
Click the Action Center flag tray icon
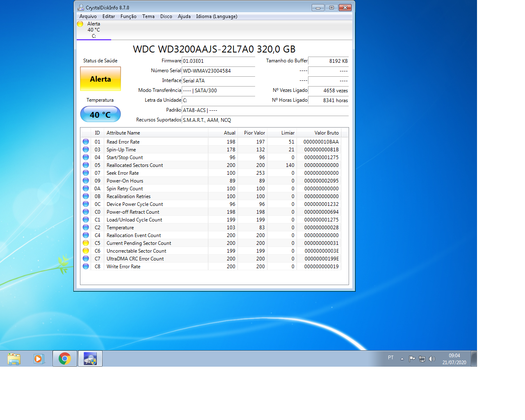(412, 359)
